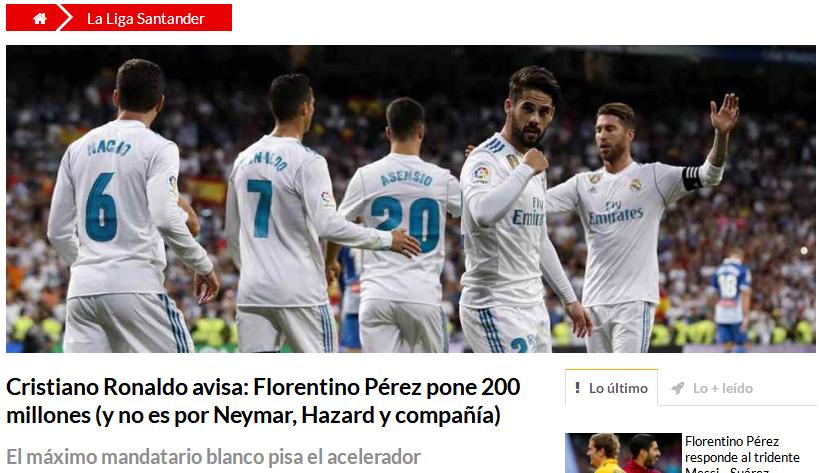The image size is (819, 473).
Task: Click the number 7 Ronaldo jersey in photo
Action: click(x=279, y=219)
